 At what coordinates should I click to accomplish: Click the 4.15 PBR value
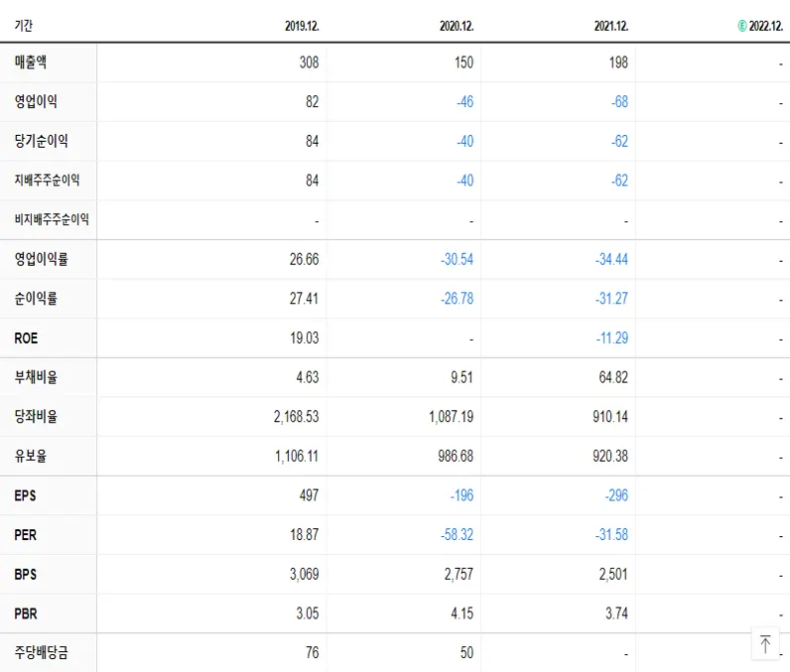point(462,613)
